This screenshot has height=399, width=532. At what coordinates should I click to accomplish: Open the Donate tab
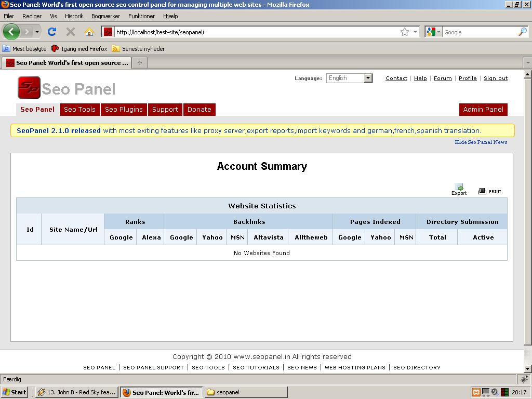pyautogui.click(x=199, y=110)
